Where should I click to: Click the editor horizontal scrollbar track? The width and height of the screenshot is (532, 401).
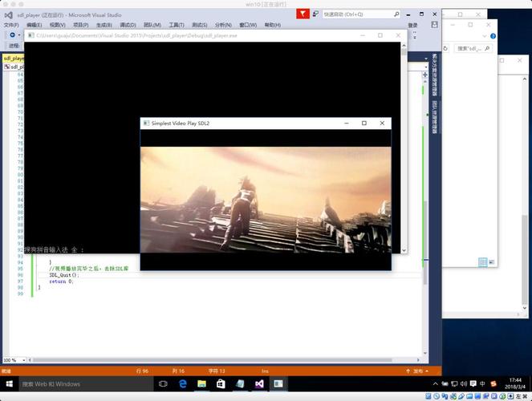click(224, 360)
